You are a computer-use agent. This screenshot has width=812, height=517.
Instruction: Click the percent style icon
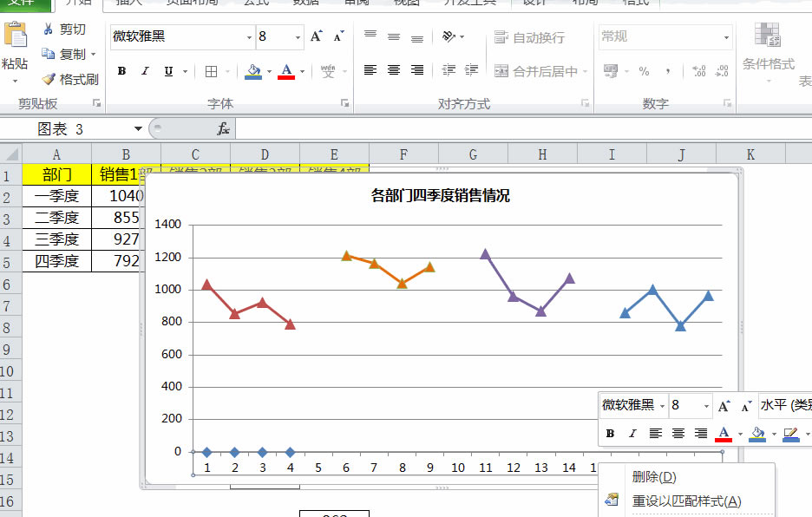point(644,71)
